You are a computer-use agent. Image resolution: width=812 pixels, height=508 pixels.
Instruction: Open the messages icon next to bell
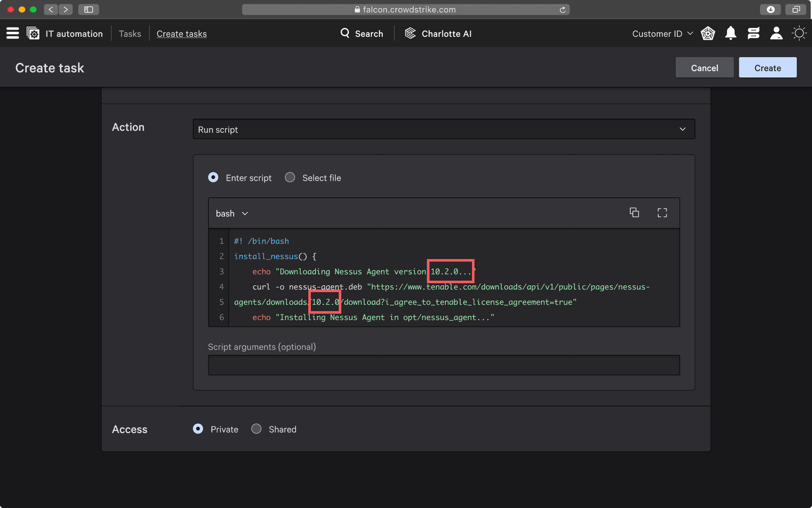tap(754, 33)
